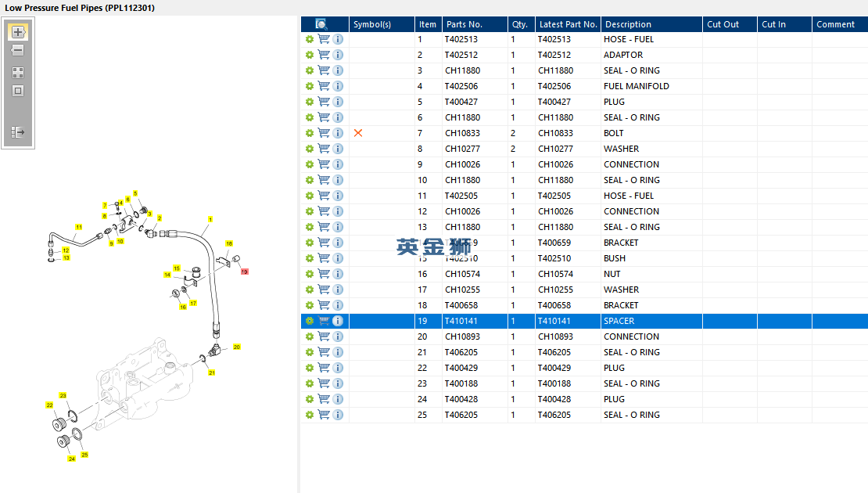Click gear icon for item 3 CH11880
This screenshot has height=493, width=868.
click(x=310, y=70)
